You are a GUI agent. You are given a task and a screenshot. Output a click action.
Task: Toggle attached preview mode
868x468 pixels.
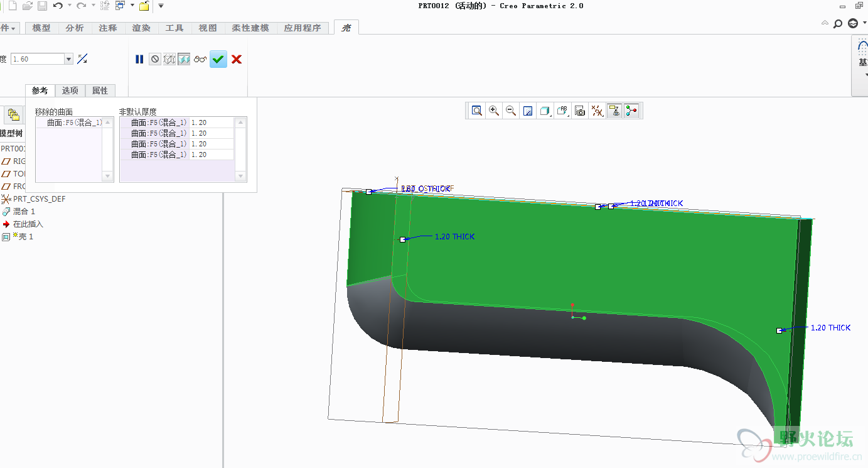coord(184,59)
